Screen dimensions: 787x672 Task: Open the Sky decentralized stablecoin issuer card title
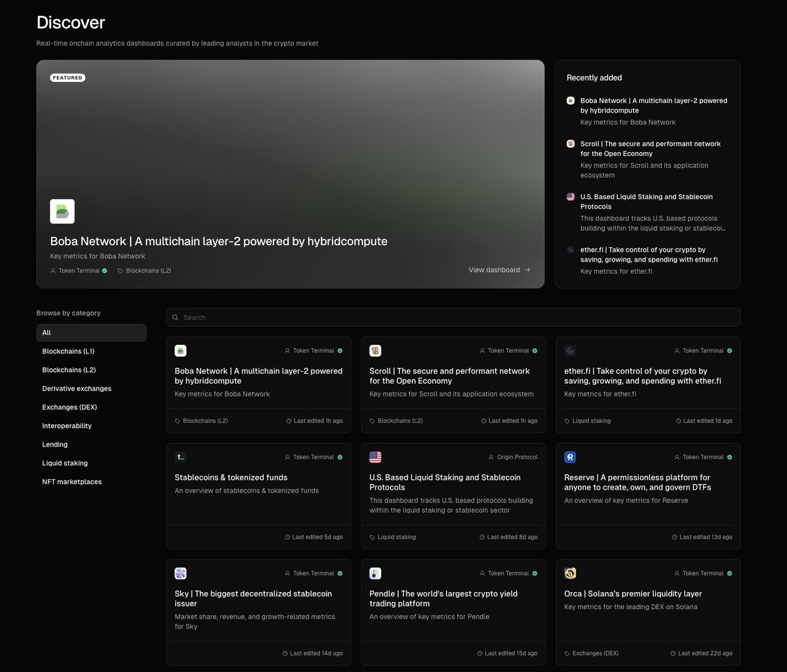[253, 599]
